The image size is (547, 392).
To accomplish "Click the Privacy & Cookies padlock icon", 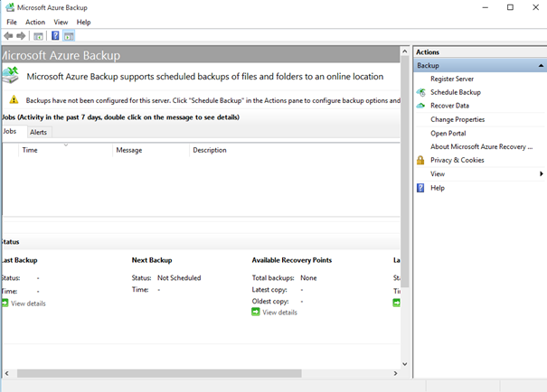I will tap(420, 160).
